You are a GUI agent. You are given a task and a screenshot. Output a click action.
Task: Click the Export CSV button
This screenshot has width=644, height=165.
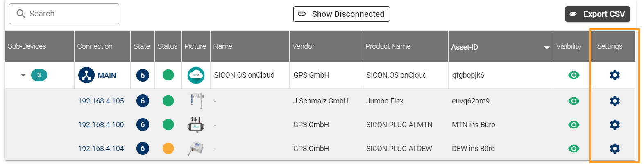(x=597, y=14)
